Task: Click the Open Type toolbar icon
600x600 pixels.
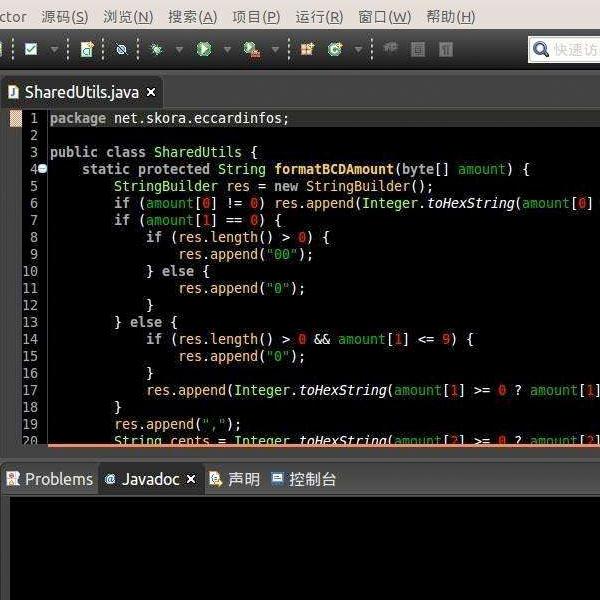Action: [x=87, y=49]
